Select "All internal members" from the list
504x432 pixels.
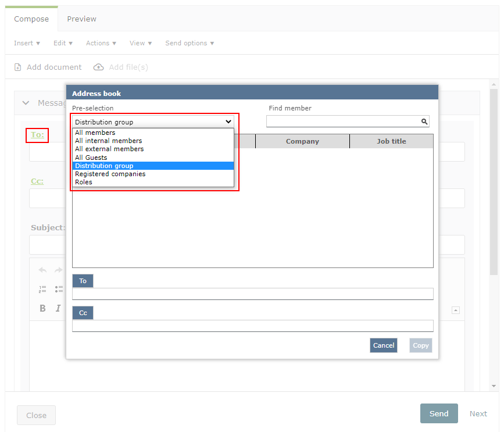click(x=109, y=141)
